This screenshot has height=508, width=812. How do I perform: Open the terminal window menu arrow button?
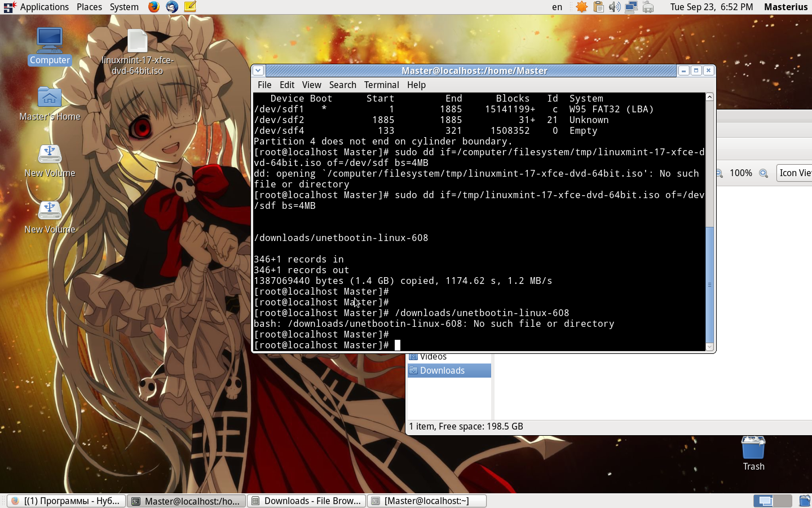pos(258,71)
